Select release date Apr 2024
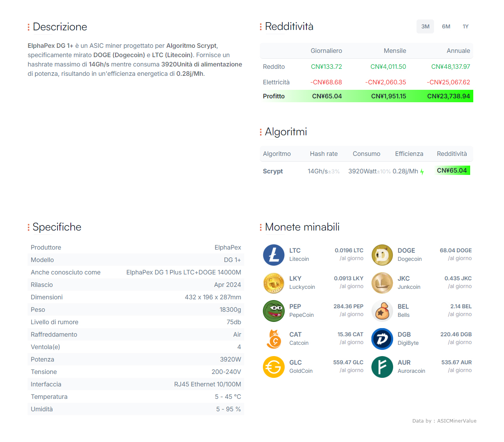Screen dimensions: 504x442 point(227,285)
